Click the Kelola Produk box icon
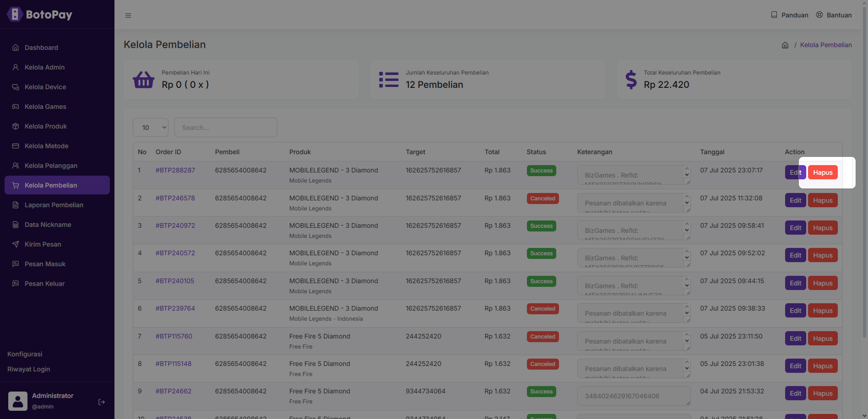This screenshot has height=419, width=868. click(16, 126)
